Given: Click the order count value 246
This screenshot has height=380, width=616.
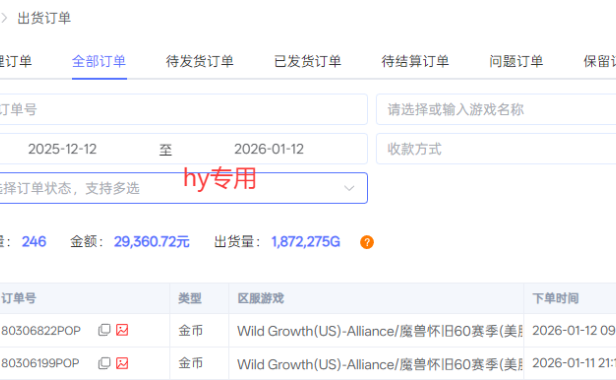Looking at the screenshot, I should click(x=34, y=241).
